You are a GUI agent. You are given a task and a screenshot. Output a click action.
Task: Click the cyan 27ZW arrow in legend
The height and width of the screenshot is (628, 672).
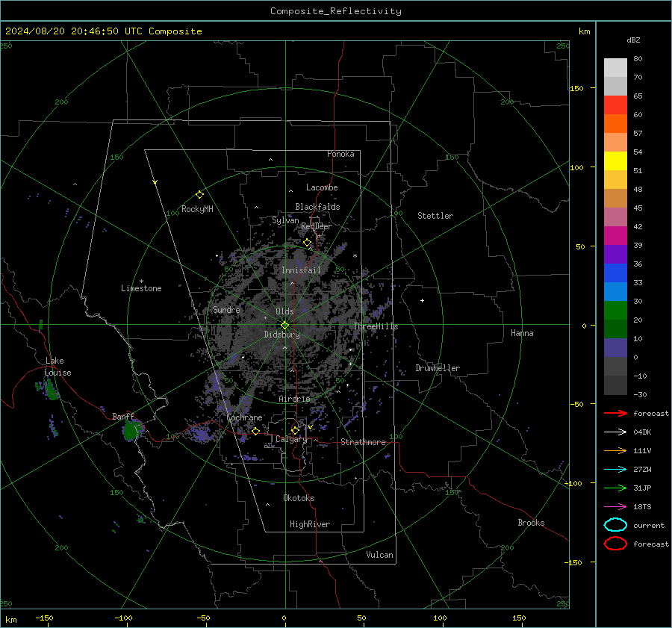click(x=615, y=470)
